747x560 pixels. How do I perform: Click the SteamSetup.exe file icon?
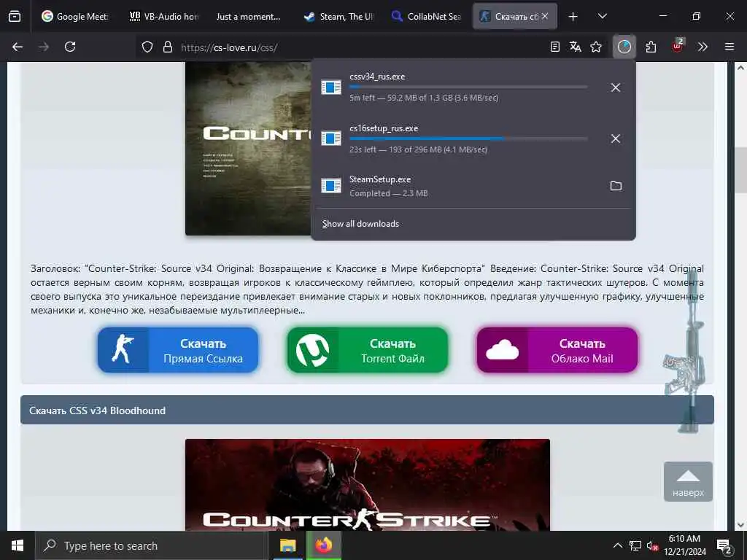coord(330,185)
